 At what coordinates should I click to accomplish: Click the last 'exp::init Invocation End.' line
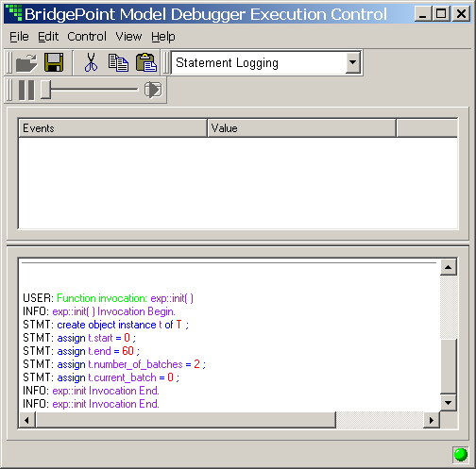pos(91,404)
